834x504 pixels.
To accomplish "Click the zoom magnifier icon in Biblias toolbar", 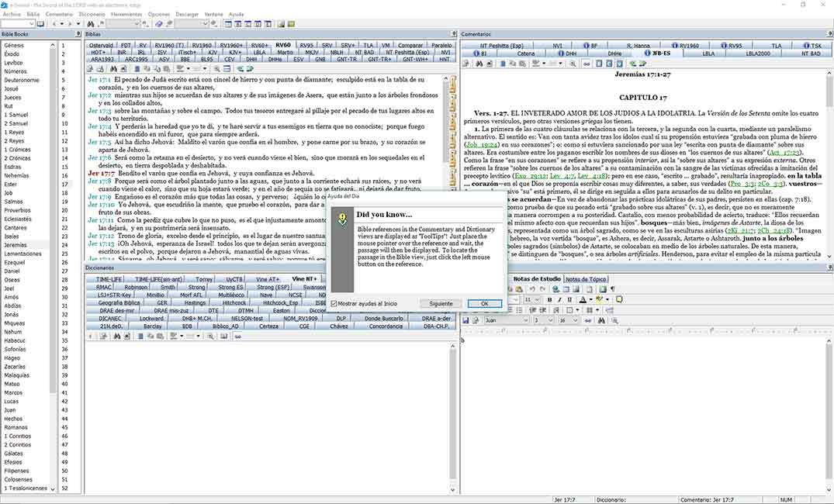I will [216, 68].
